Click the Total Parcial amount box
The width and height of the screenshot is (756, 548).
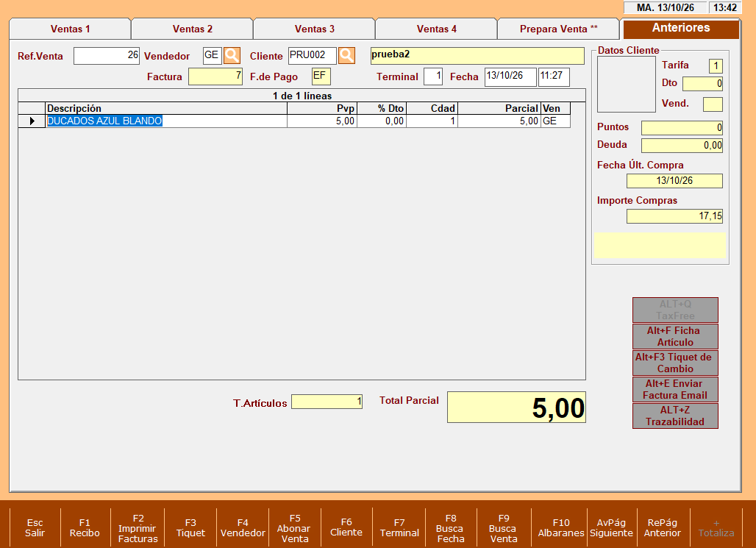click(516, 408)
